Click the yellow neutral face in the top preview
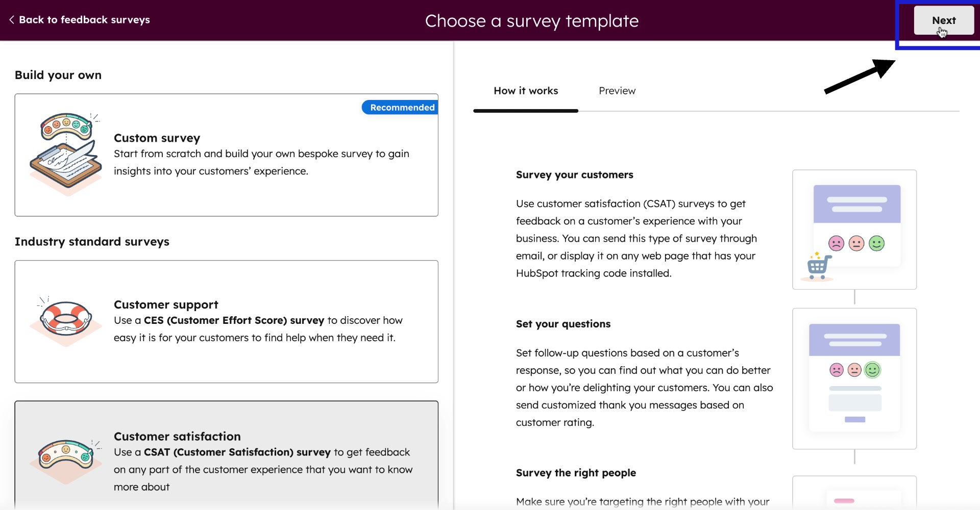This screenshot has height=510, width=980. click(x=856, y=243)
